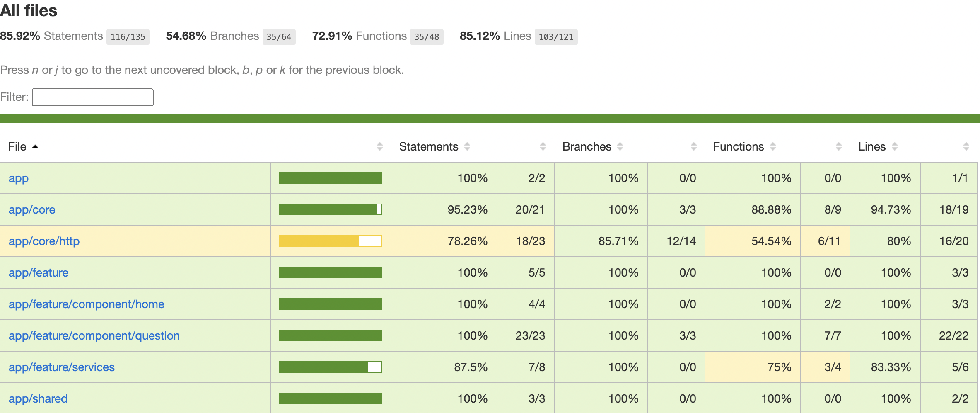Go to the app/core folder
980x413 pixels.
tap(32, 209)
